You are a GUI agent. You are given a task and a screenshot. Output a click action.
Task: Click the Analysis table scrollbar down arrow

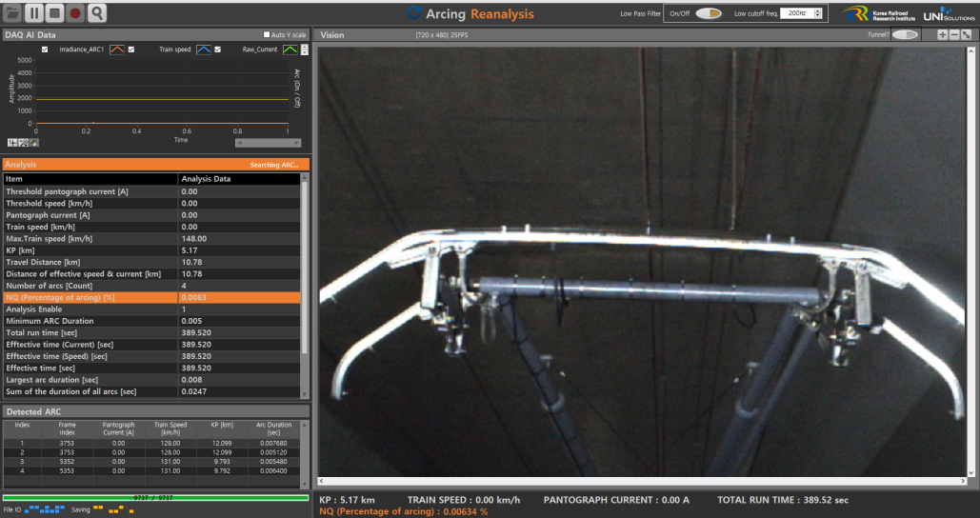click(305, 394)
